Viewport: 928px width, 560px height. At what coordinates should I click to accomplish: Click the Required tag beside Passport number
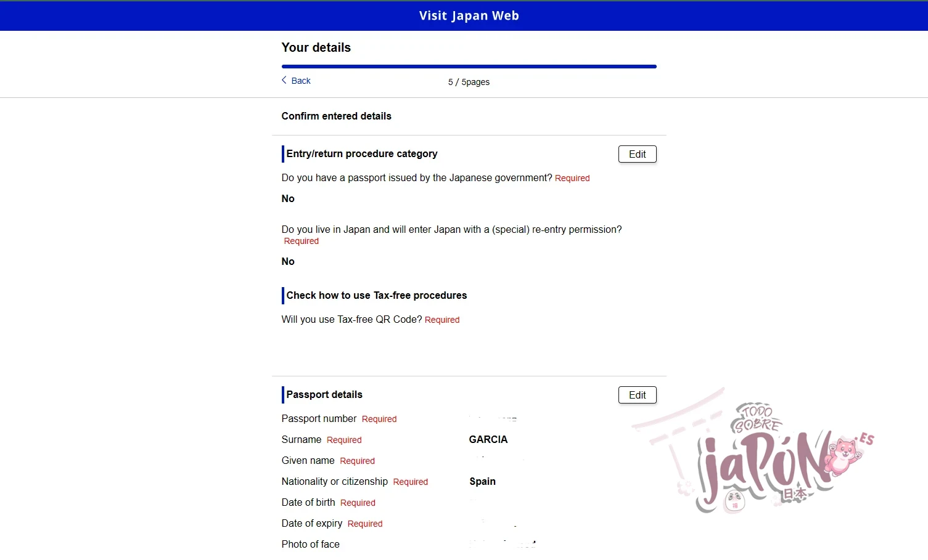[379, 419]
